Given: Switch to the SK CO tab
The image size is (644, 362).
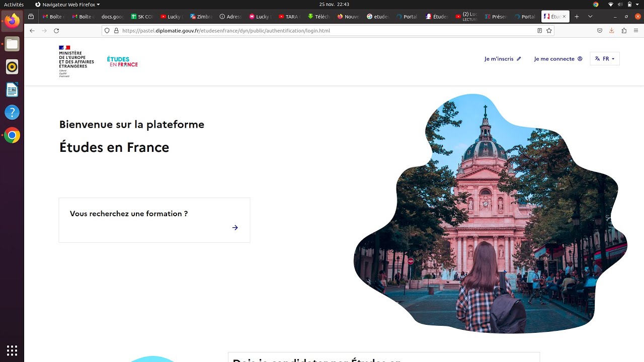Looking at the screenshot, I should 142,17.
